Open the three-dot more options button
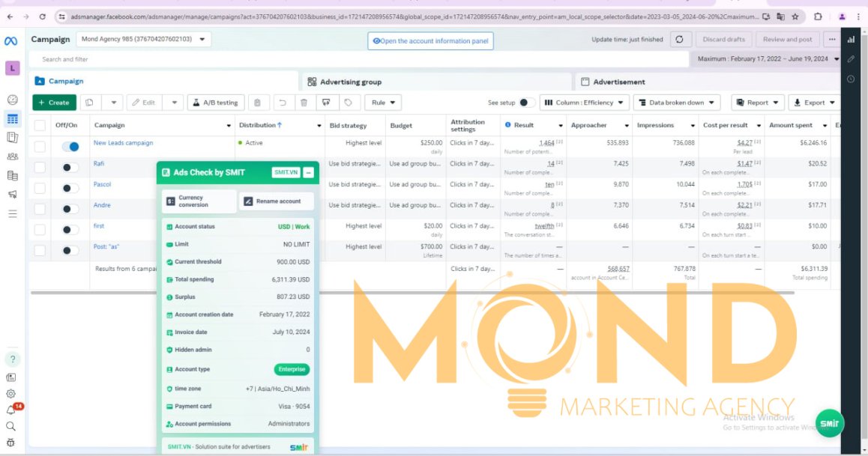This screenshot has height=456, width=868. pos(832,39)
